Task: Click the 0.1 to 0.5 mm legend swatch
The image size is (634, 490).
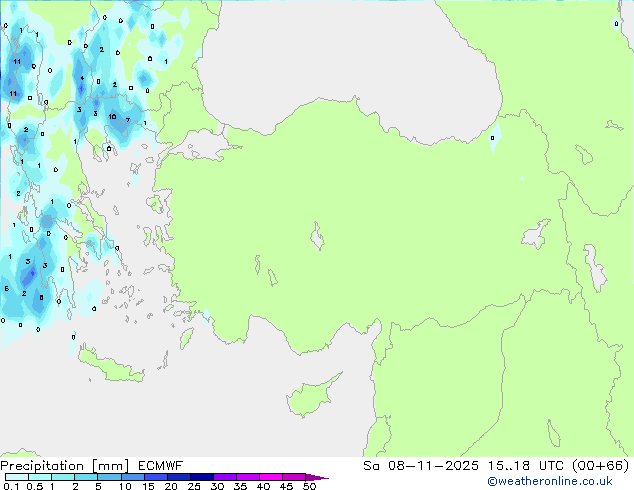Action: (x=17, y=477)
